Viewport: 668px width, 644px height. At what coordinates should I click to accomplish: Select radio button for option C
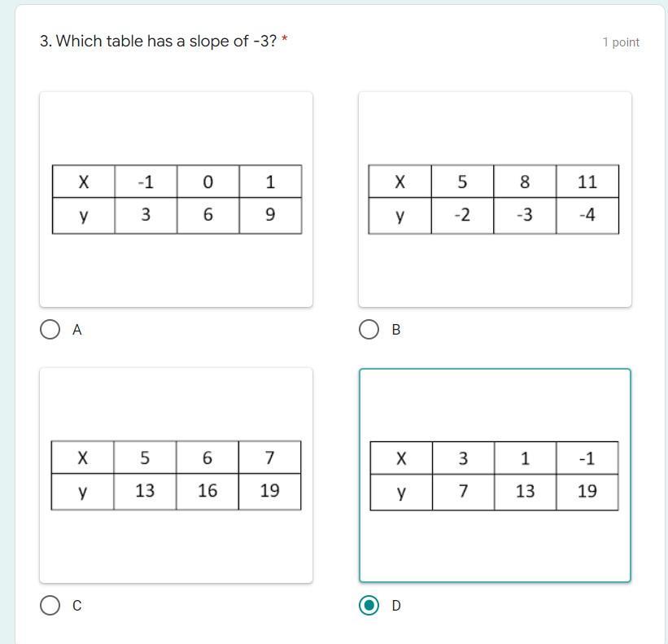(50, 606)
